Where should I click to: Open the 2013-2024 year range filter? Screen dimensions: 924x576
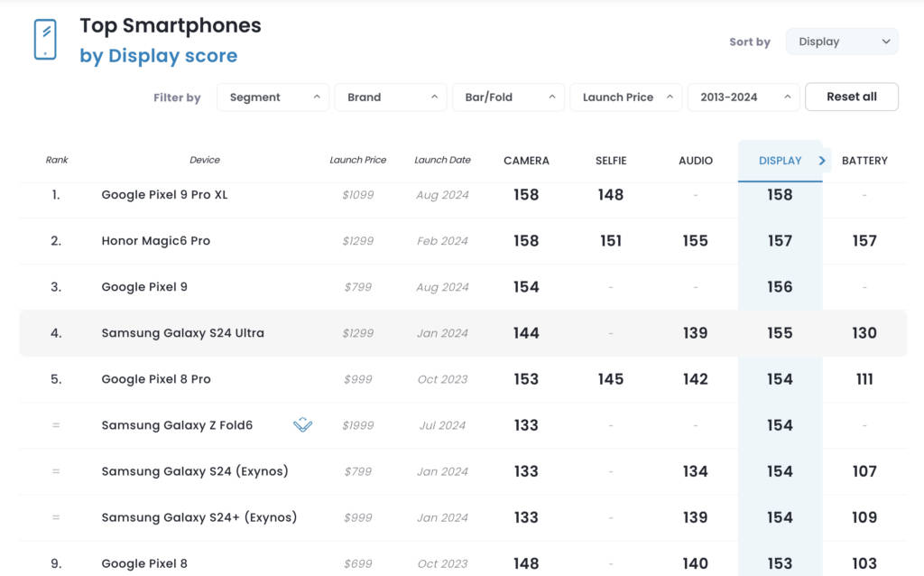(x=743, y=98)
